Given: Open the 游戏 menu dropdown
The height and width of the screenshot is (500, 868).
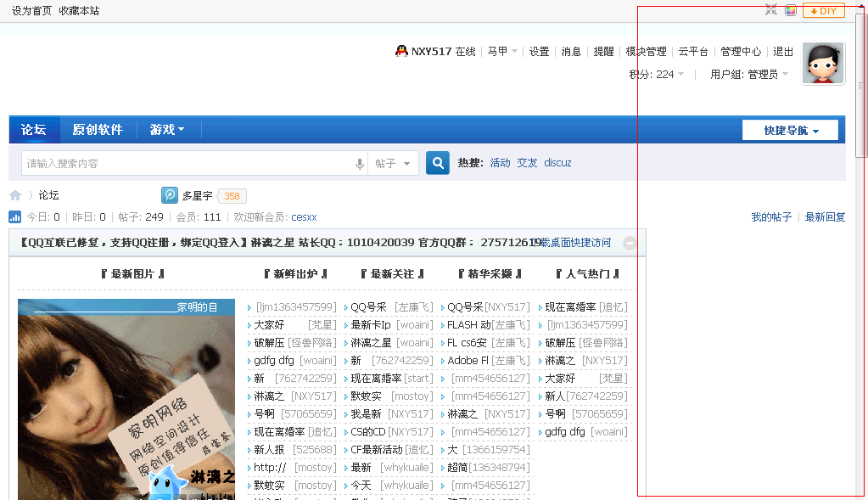Looking at the screenshot, I should [166, 130].
